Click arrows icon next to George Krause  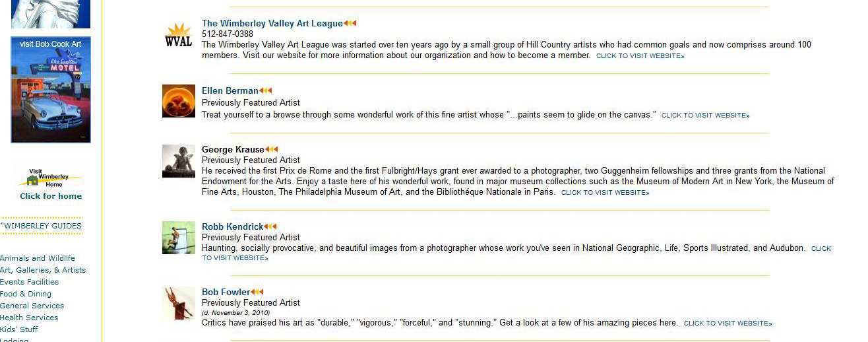[271, 150]
